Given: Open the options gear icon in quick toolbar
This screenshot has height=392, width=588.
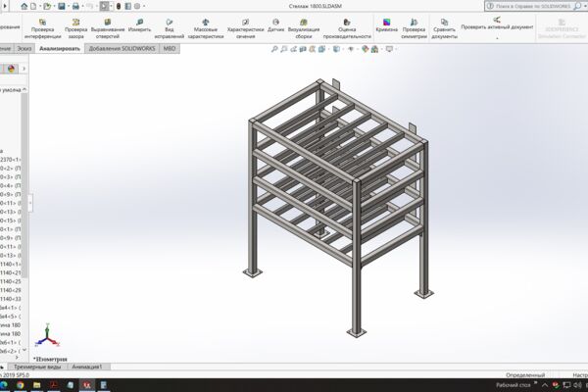Looking at the screenshot, I should tap(137, 6).
